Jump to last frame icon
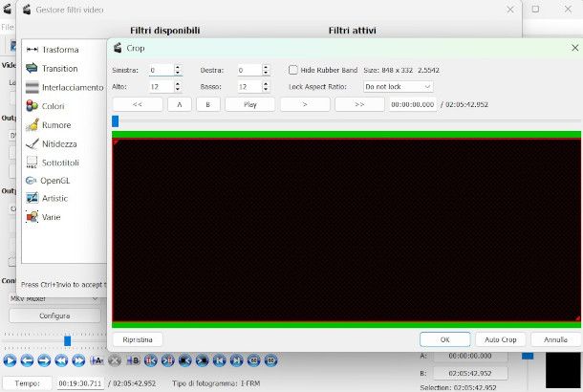 coord(236,360)
